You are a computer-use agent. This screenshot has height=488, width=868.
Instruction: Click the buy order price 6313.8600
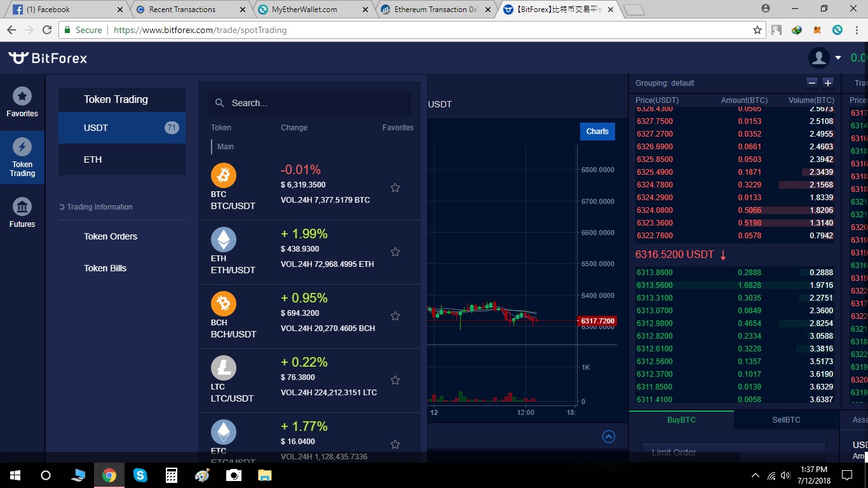tap(654, 273)
